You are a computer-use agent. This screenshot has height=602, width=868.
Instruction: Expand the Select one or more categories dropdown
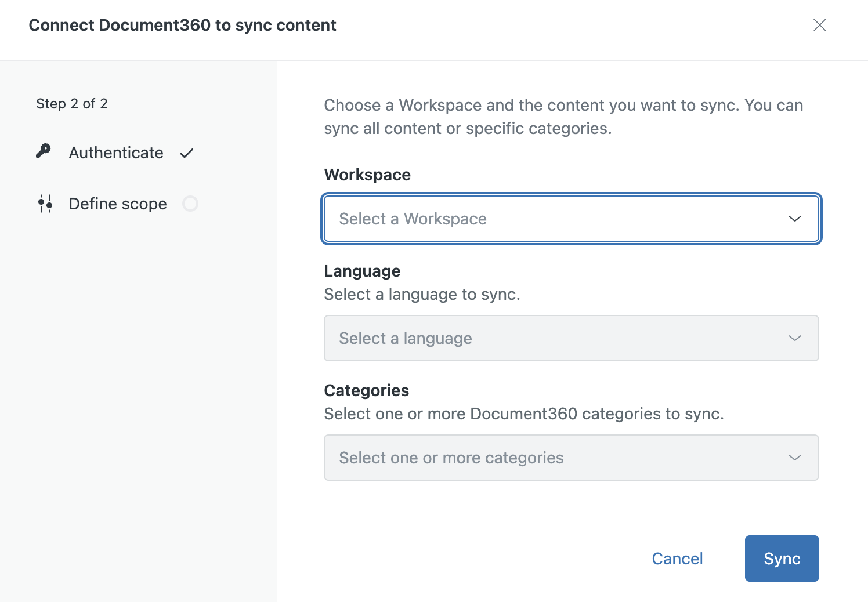(x=557, y=458)
